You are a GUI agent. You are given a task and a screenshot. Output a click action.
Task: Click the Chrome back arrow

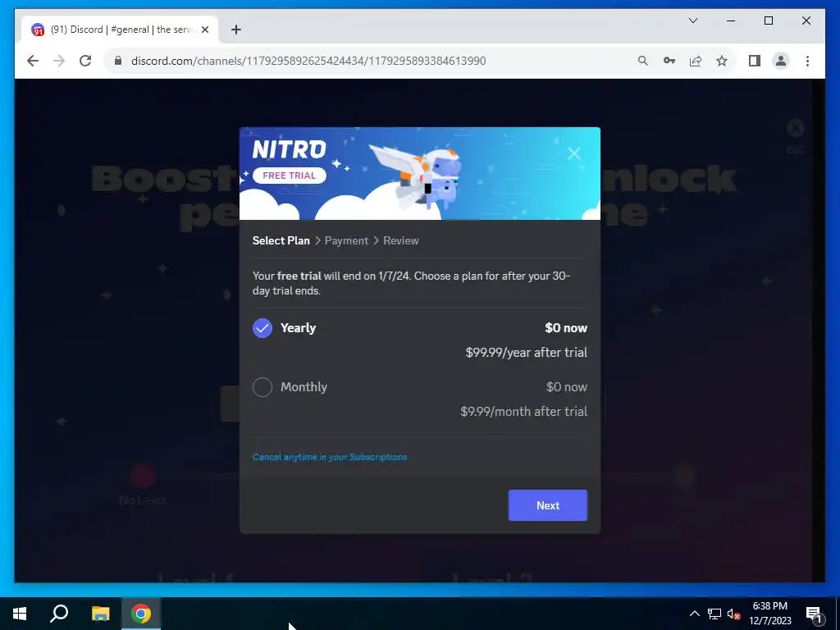coord(33,61)
